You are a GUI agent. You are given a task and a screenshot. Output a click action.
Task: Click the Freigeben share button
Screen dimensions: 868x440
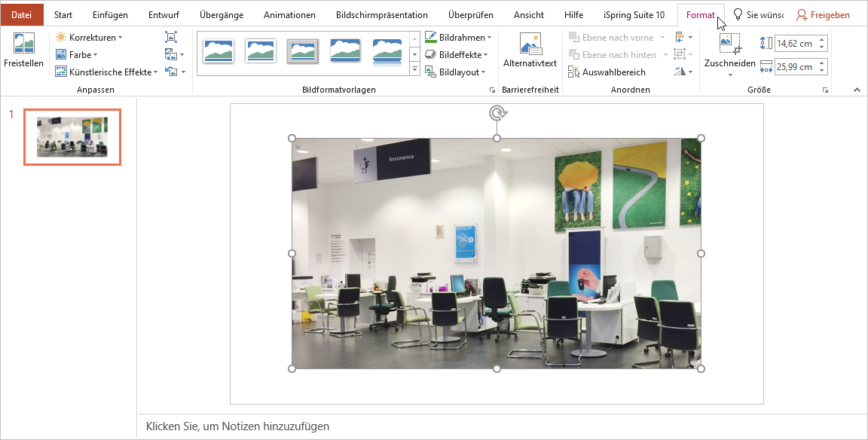(x=823, y=15)
